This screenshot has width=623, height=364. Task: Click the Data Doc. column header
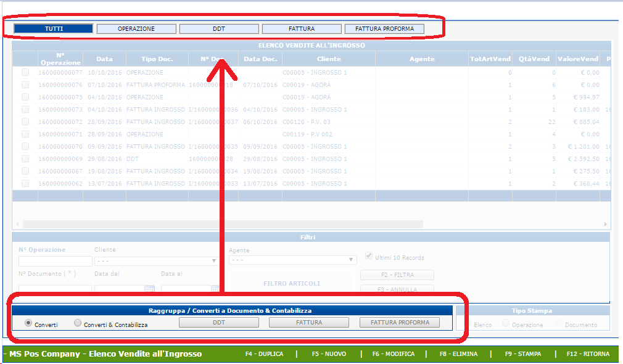click(x=260, y=59)
